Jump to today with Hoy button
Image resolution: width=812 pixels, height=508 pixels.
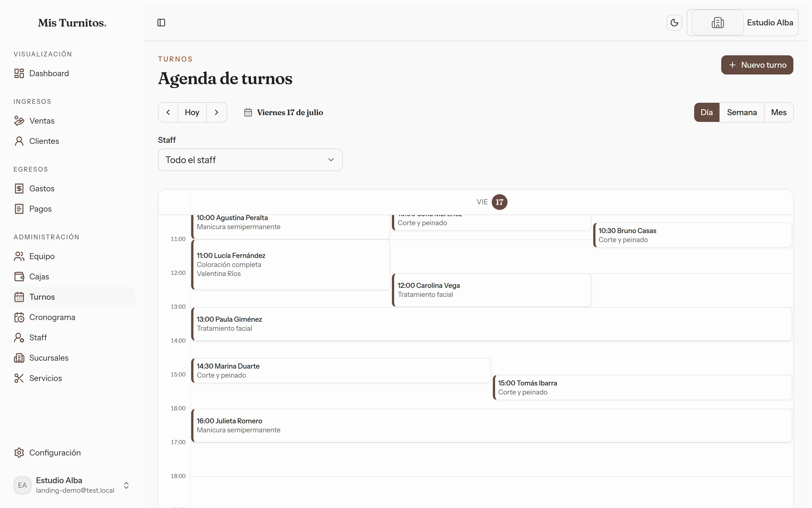click(192, 112)
